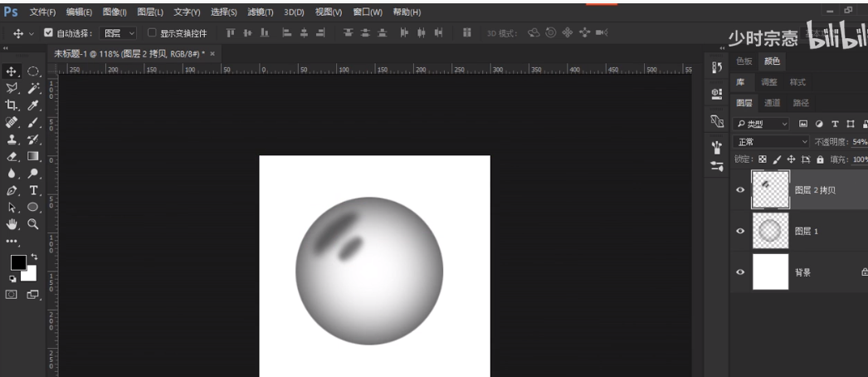This screenshot has height=377, width=868.
Task: Select the Pen tool
Action: pos(12,190)
